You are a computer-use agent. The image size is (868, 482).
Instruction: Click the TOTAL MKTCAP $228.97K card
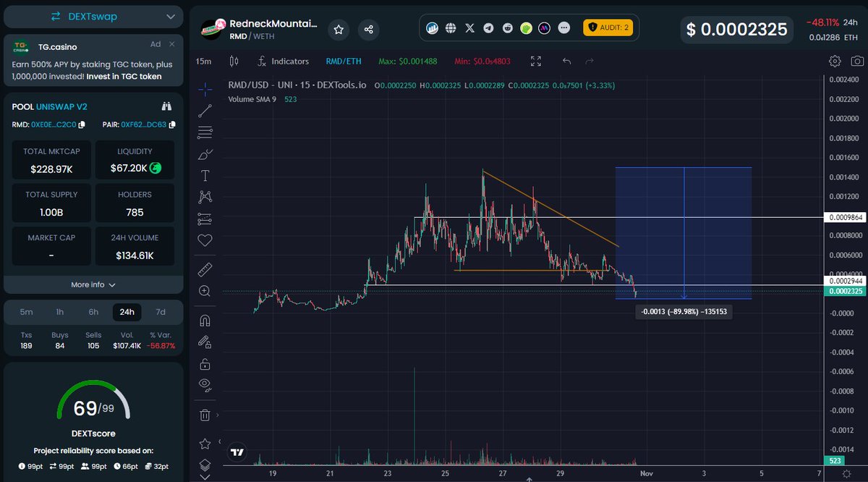[50, 160]
